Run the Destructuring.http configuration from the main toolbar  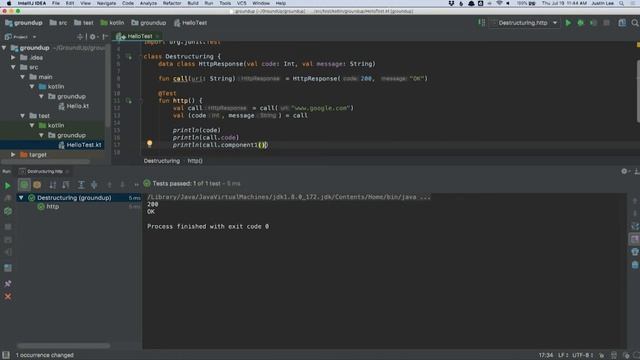pos(568,23)
